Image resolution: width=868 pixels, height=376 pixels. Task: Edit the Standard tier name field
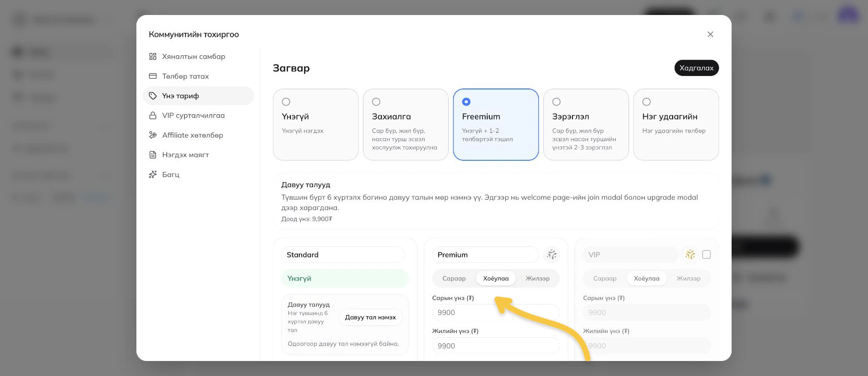click(343, 254)
